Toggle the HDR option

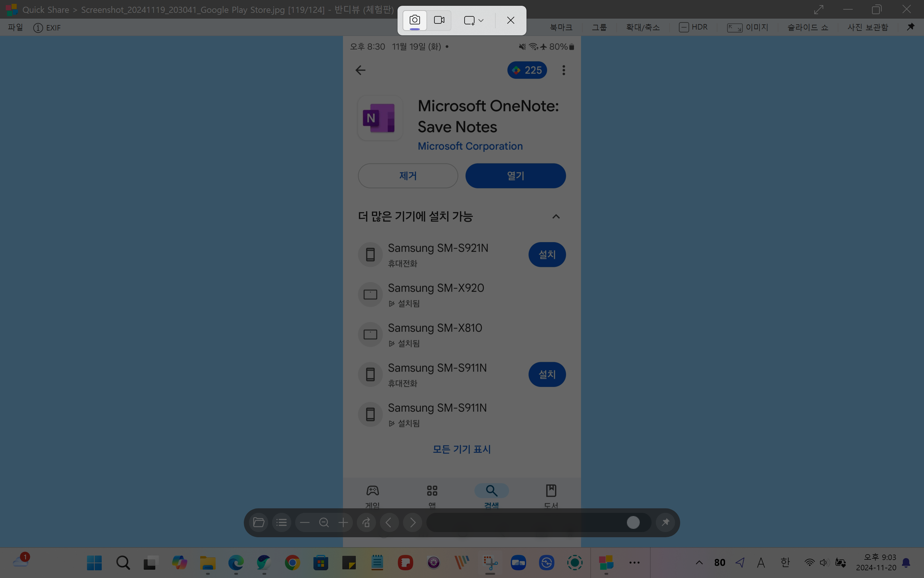[x=693, y=28]
